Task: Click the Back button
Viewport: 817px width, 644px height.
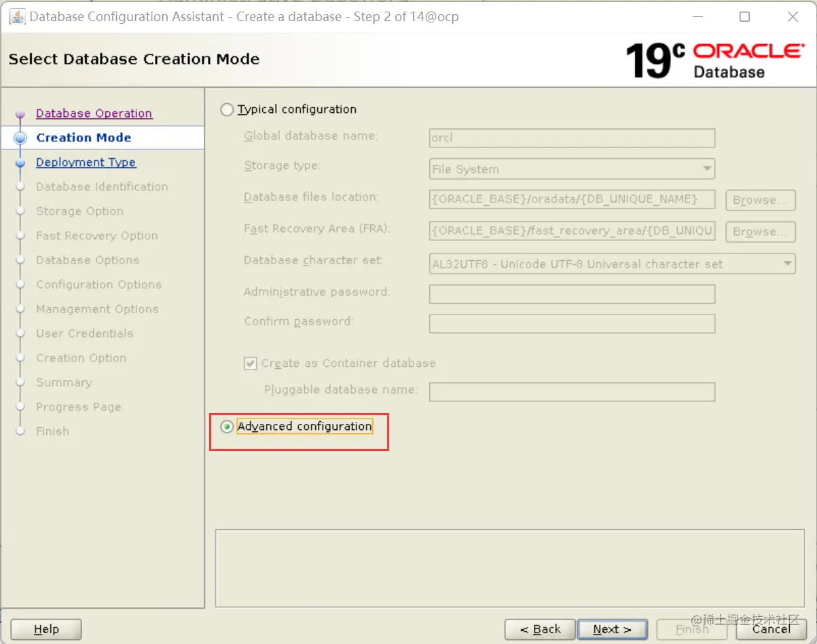Action: pyautogui.click(x=540, y=630)
